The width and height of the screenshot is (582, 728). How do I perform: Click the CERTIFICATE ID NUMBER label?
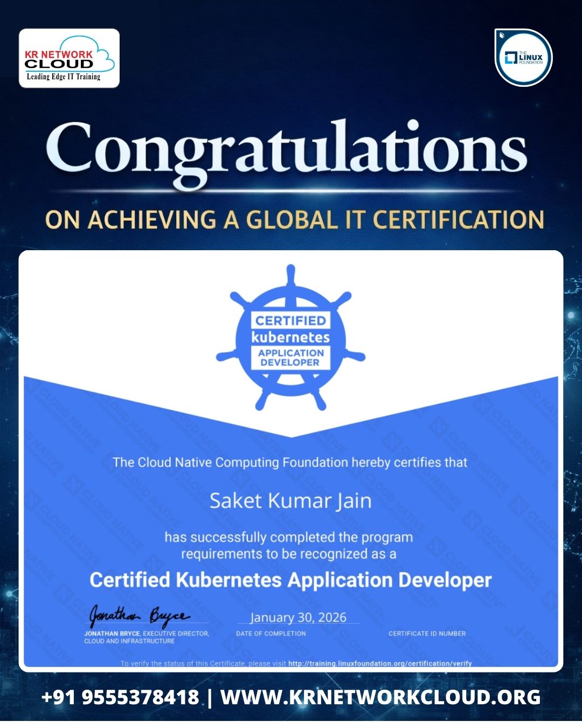tap(427, 634)
